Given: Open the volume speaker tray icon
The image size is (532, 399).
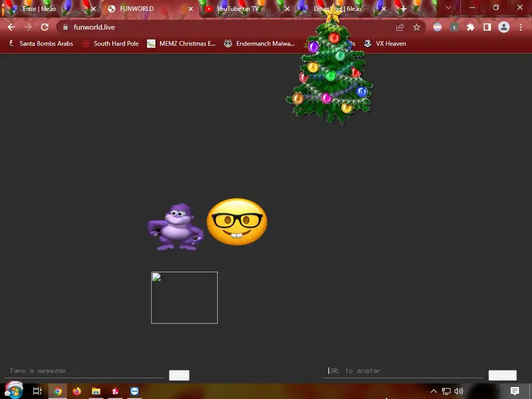Looking at the screenshot, I should [459, 391].
